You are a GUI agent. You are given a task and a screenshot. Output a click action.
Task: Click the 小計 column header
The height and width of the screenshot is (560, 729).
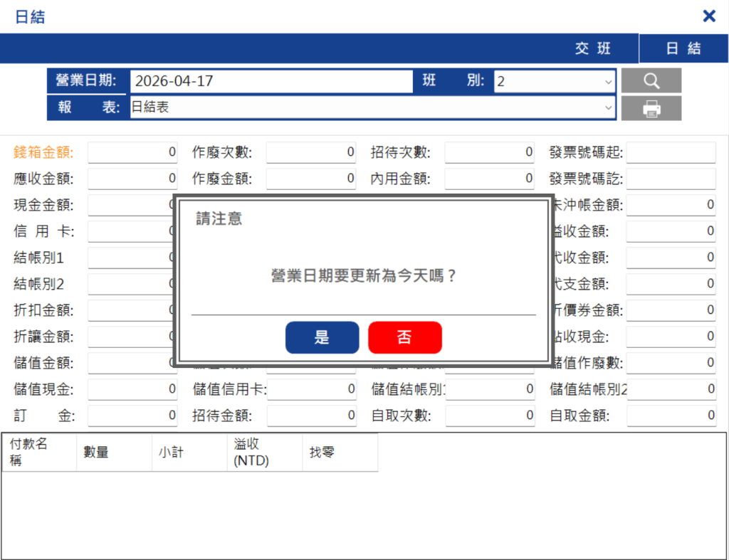(x=189, y=452)
